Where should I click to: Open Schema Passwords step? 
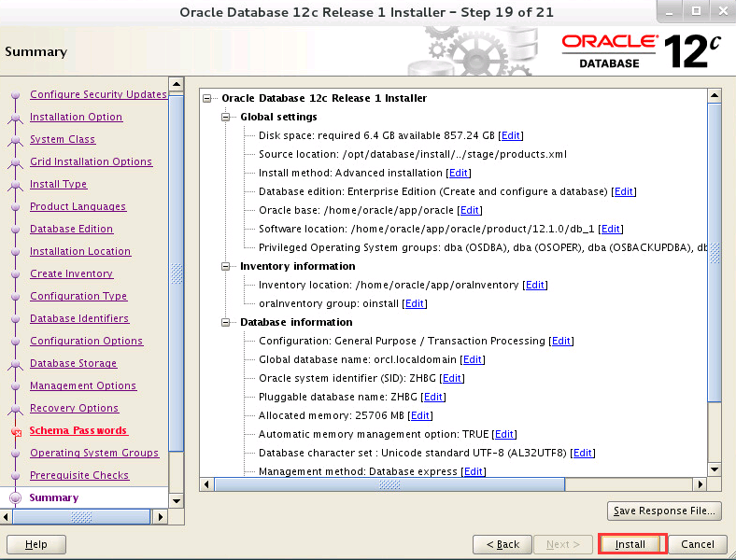tap(78, 430)
